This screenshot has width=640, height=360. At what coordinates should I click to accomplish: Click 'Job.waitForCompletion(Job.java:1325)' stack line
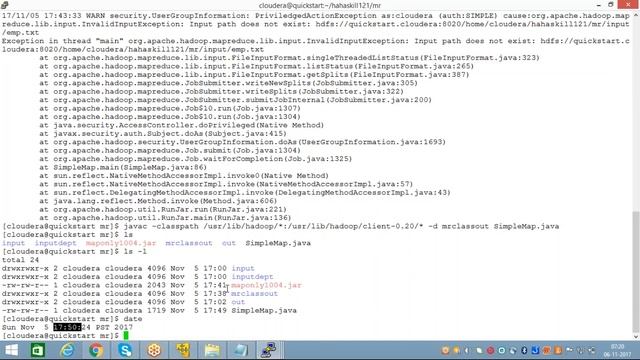[196, 159]
